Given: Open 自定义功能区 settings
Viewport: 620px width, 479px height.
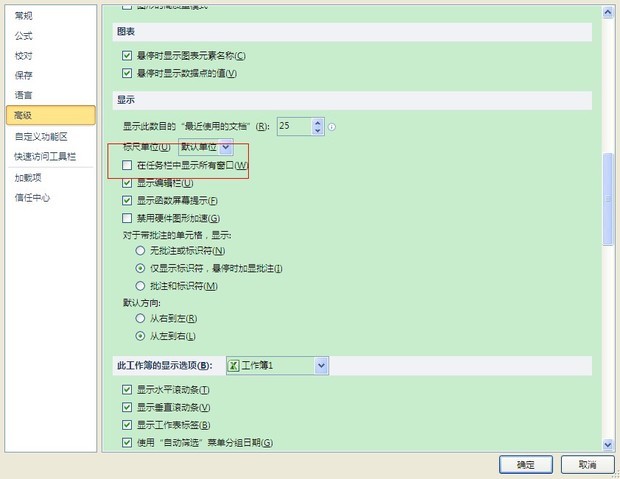Looking at the screenshot, I should click(41, 137).
